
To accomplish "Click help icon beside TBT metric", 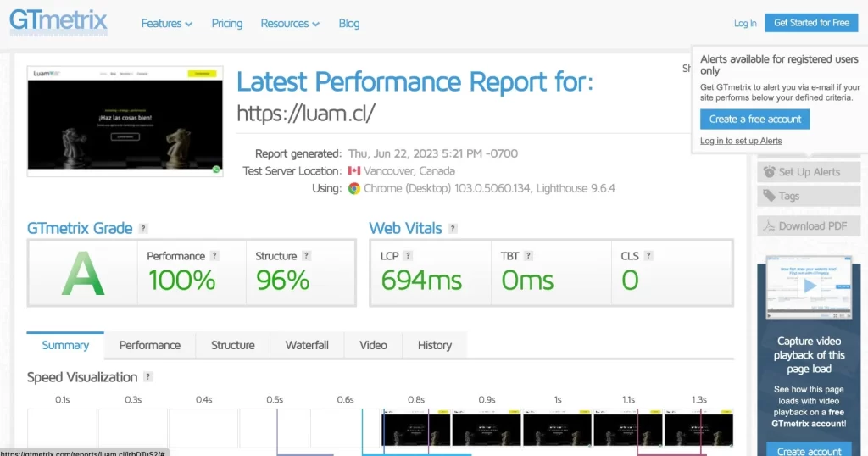I will [528, 256].
